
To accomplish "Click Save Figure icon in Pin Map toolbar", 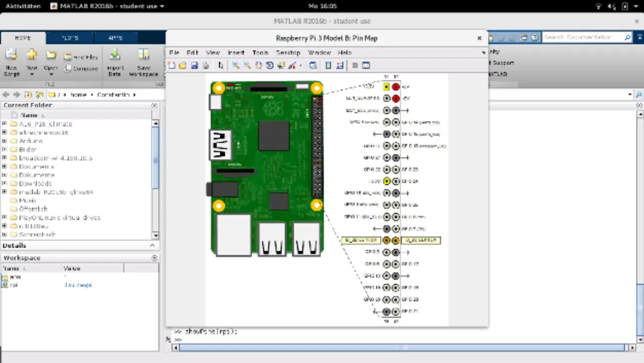I will click(x=194, y=65).
